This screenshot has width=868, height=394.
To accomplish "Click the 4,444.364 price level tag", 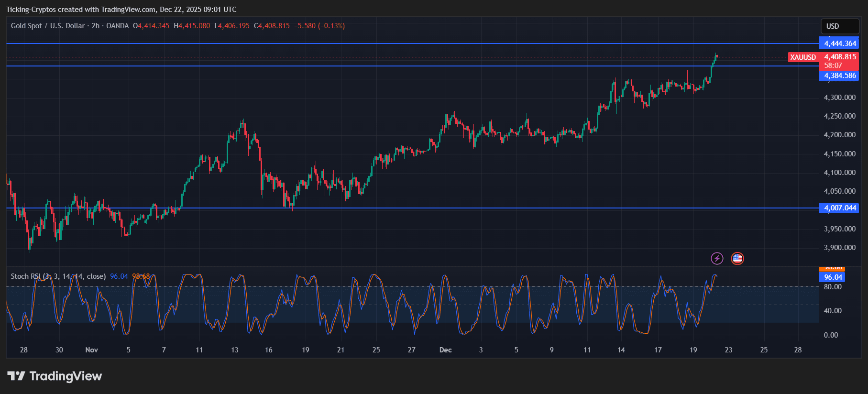I will (x=840, y=44).
